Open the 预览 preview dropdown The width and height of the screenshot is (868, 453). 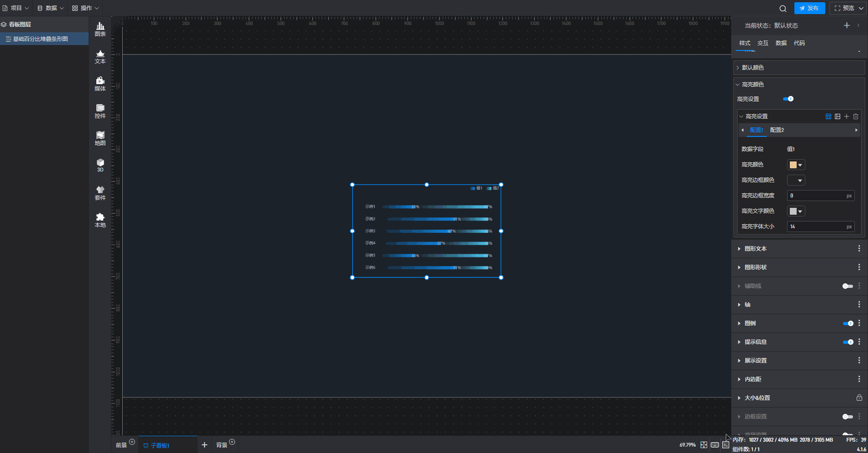tap(848, 8)
